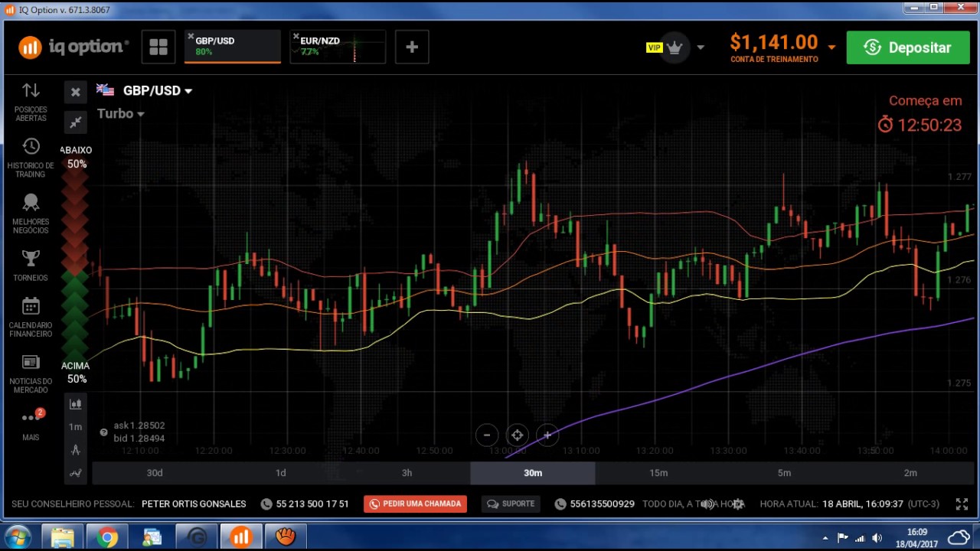
Task: Open Google Chrome from taskbar
Action: [107, 537]
